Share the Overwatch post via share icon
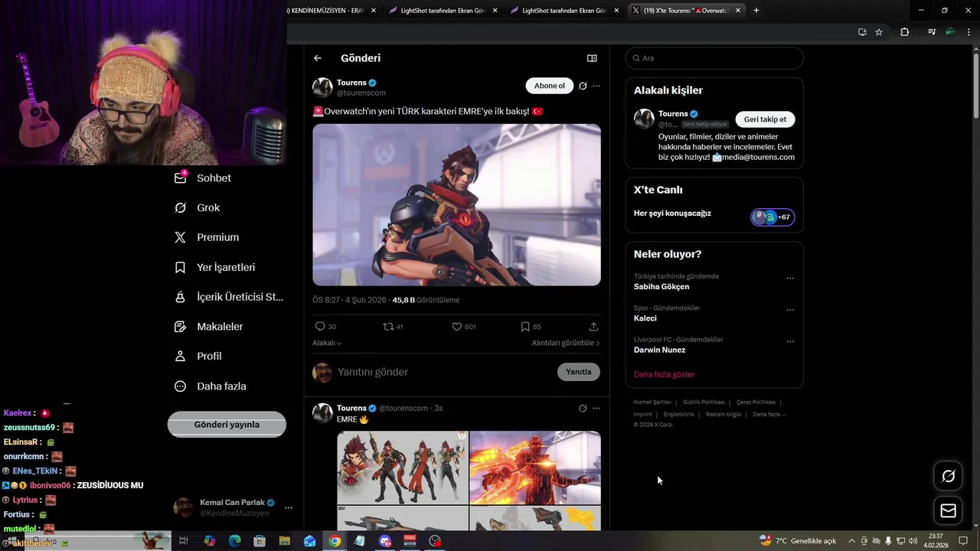This screenshot has width=980, height=551. pos(593,327)
